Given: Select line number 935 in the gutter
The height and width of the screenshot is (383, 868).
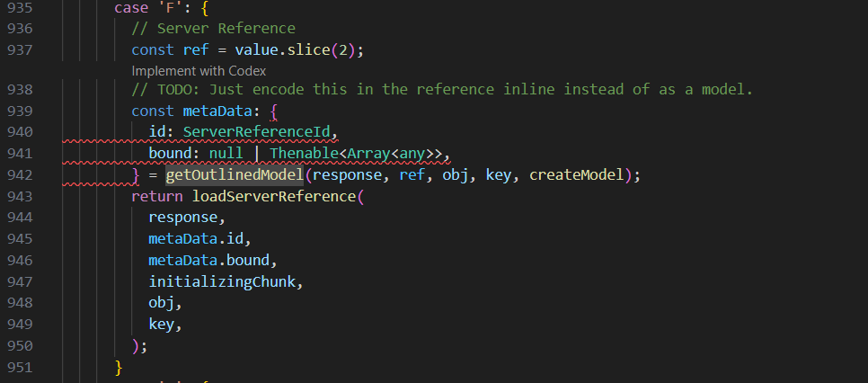Looking at the screenshot, I should tap(21, 8).
